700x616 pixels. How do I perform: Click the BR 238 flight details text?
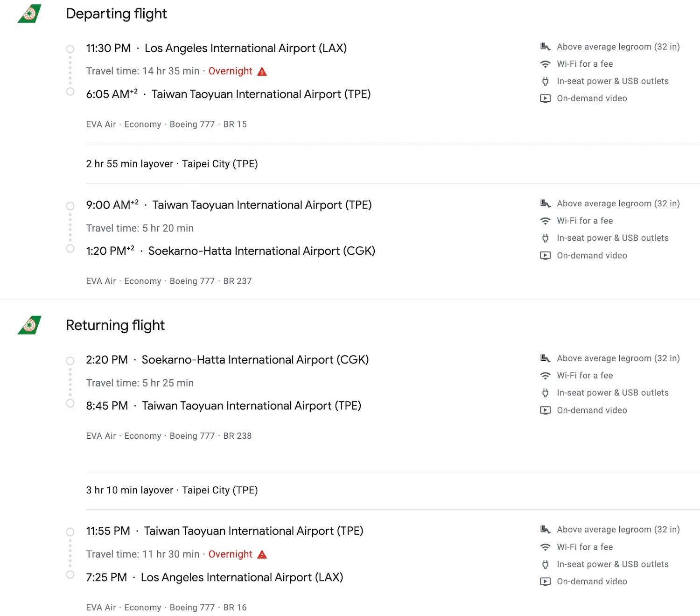169,436
